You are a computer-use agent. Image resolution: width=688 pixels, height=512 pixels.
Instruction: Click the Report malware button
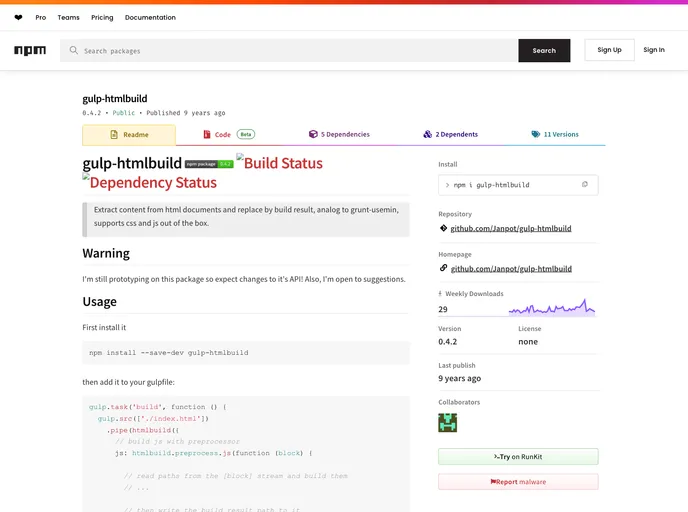(x=518, y=482)
